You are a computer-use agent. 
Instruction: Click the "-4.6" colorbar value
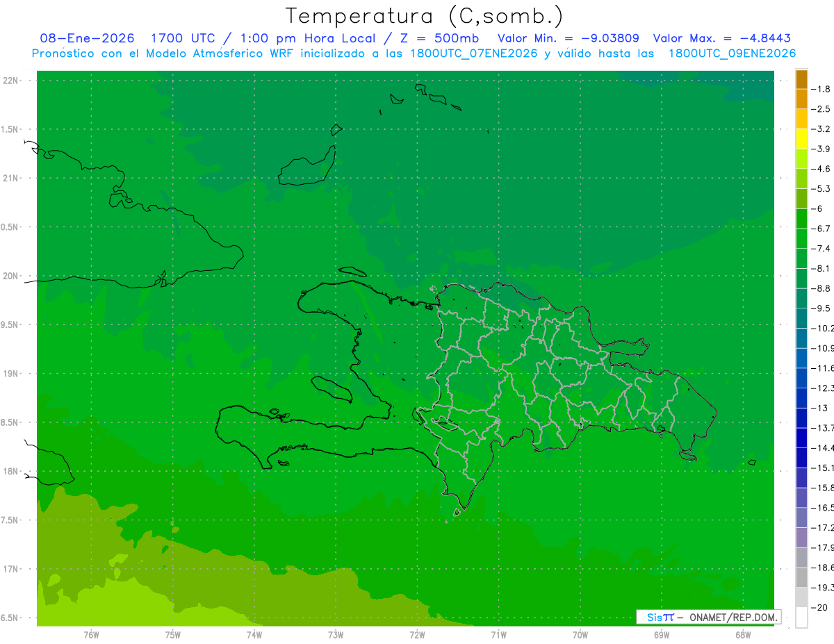[821, 169]
